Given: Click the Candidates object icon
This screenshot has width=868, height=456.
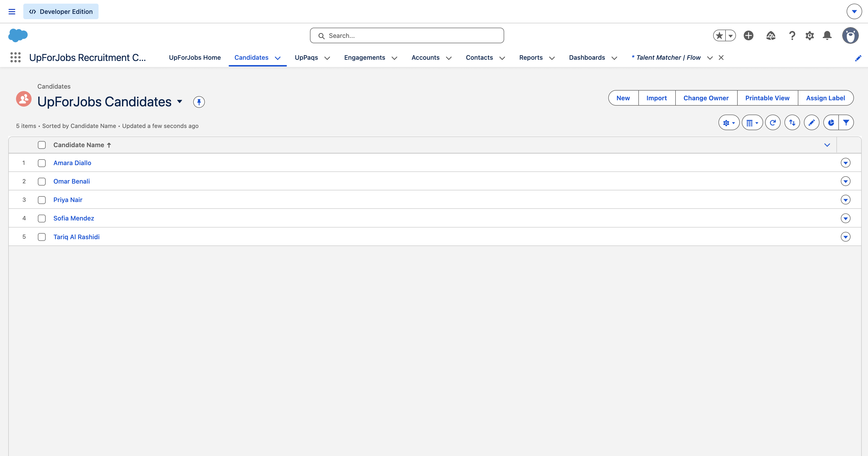Looking at the screenshot, I should click(24, 99).
